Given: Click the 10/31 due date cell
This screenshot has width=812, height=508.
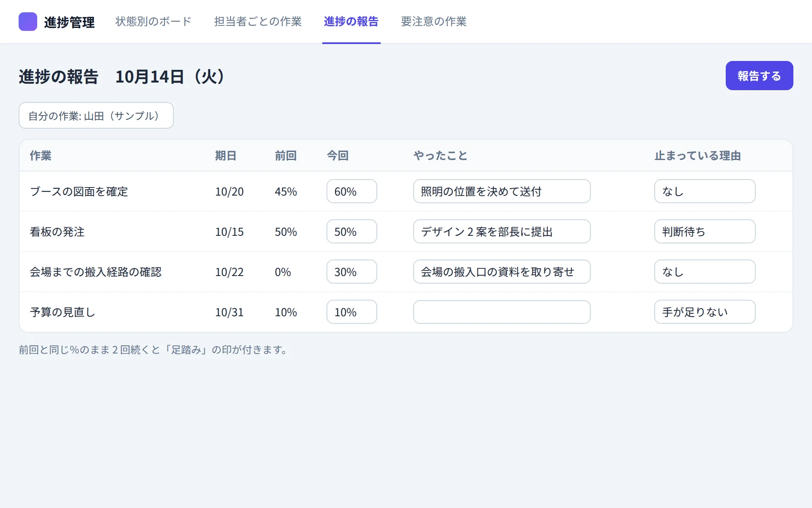Looking at the screenshot, I should (229, 312).
